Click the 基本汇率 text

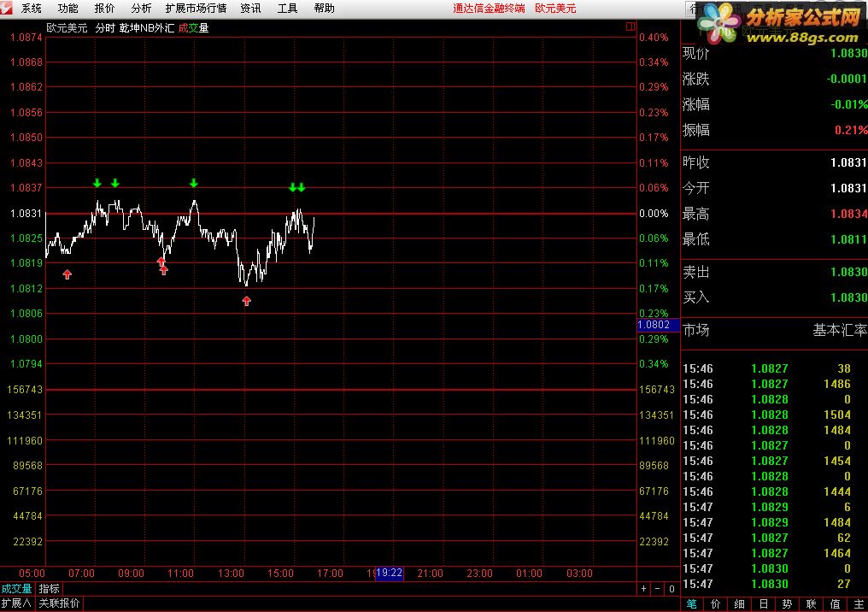pos(840,330)
